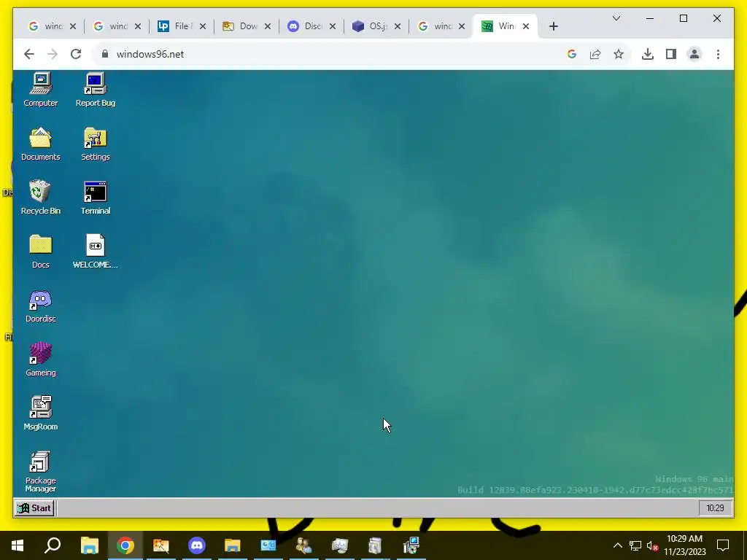This screenshot has width=747, height=560.
Task: Share this page via share icon
Action: pos(595,54)
